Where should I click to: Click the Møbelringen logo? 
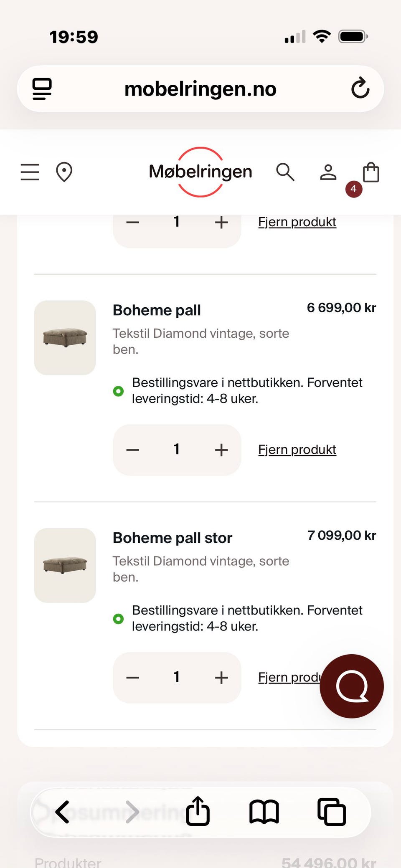coord(200,172)
